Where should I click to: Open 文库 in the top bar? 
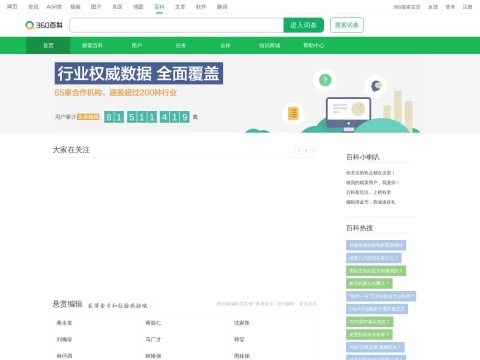(180, 7)
